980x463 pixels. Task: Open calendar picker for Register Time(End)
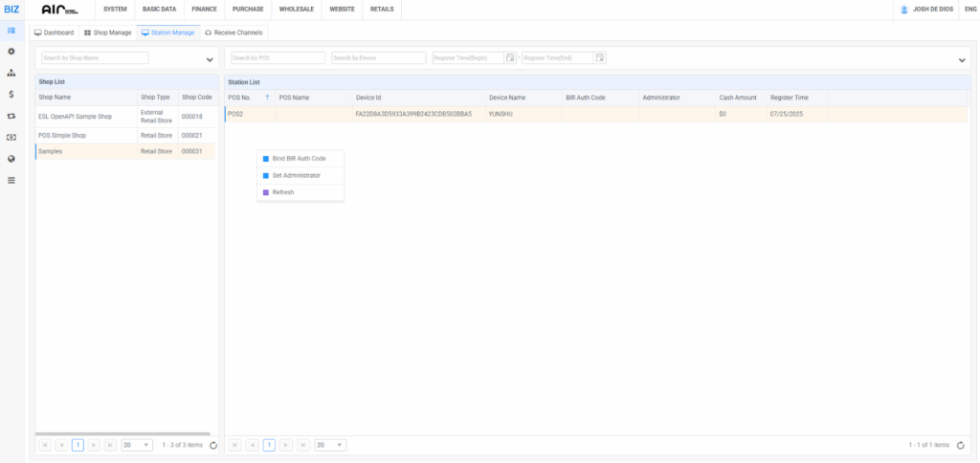tap(600, 58)
